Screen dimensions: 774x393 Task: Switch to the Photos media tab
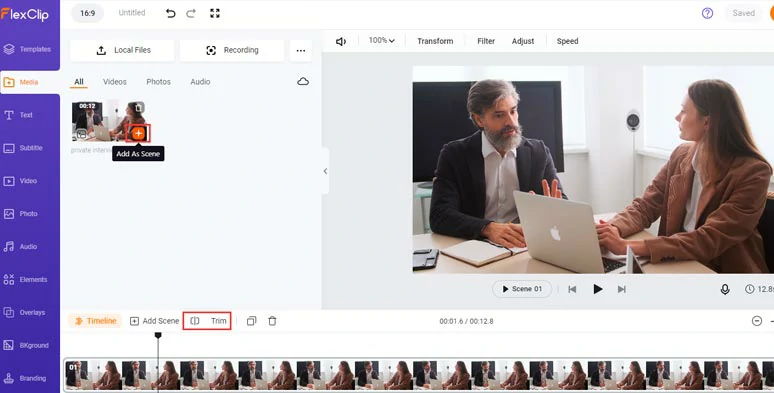tap(158, 82)
